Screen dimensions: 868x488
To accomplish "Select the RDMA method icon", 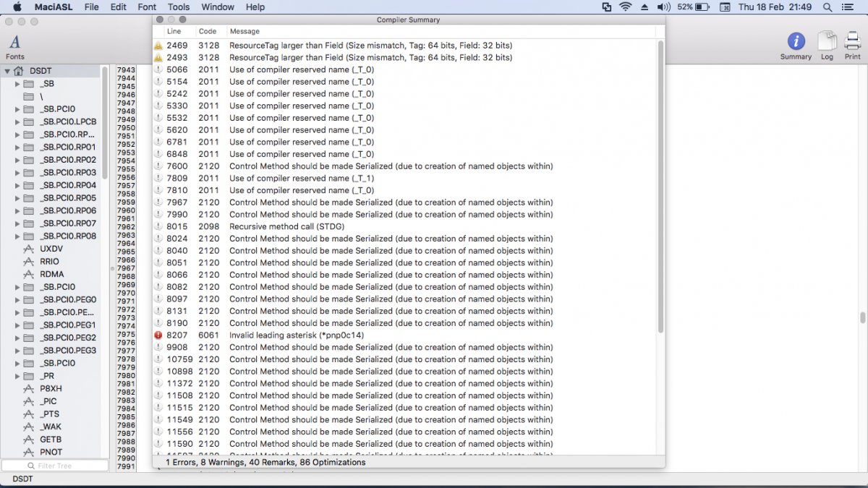I will pyautogui.click(x=29, y=274).
